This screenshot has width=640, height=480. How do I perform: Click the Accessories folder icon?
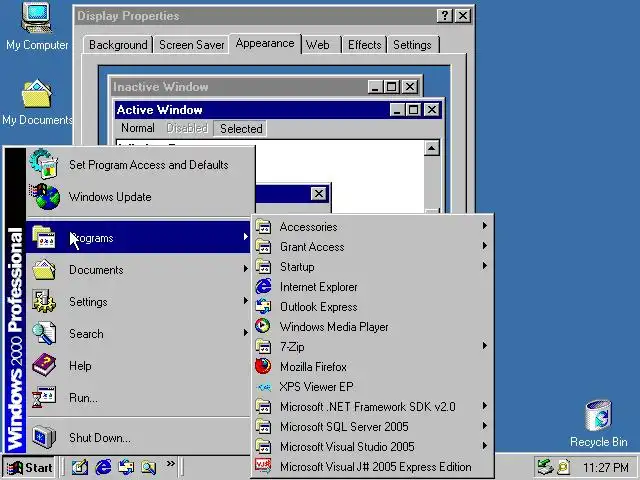[x=263, y=227]
